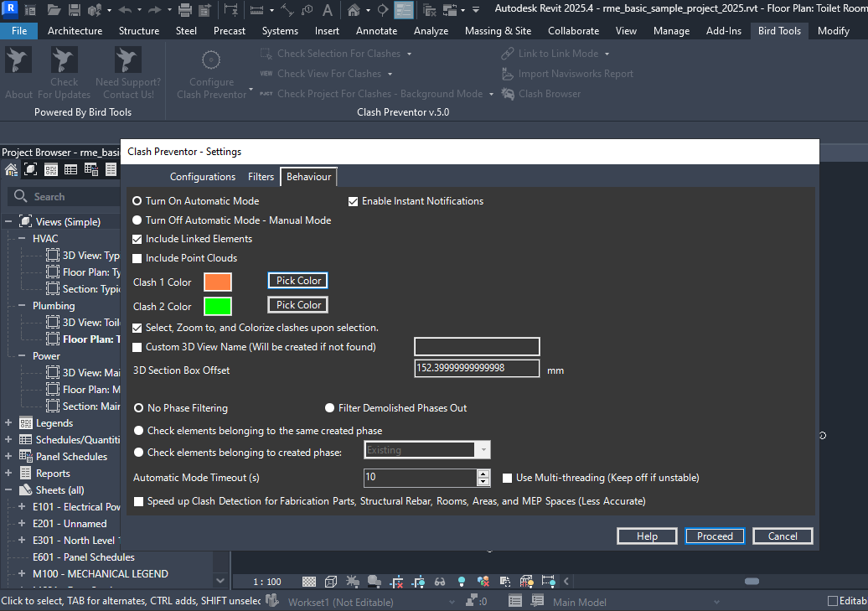Switch to the Filters tab
868x611 pixels.
(x=261, y=177)
